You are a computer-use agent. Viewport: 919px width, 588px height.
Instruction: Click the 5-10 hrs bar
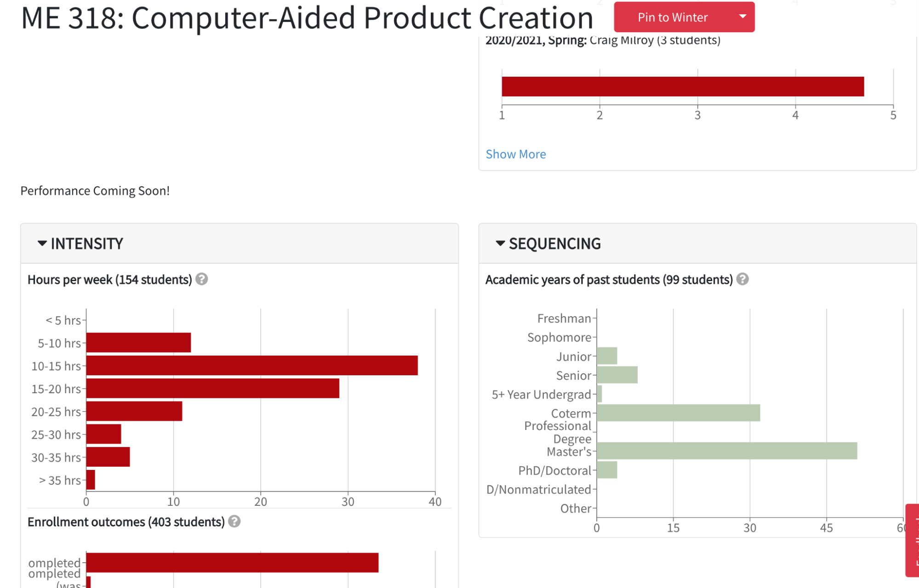[138, 343]
